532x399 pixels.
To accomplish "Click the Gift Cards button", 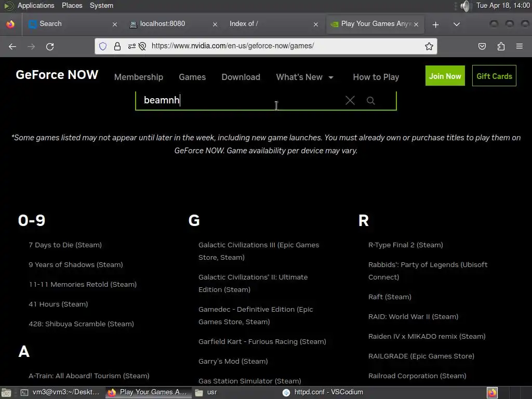I will tap(494, 76).
